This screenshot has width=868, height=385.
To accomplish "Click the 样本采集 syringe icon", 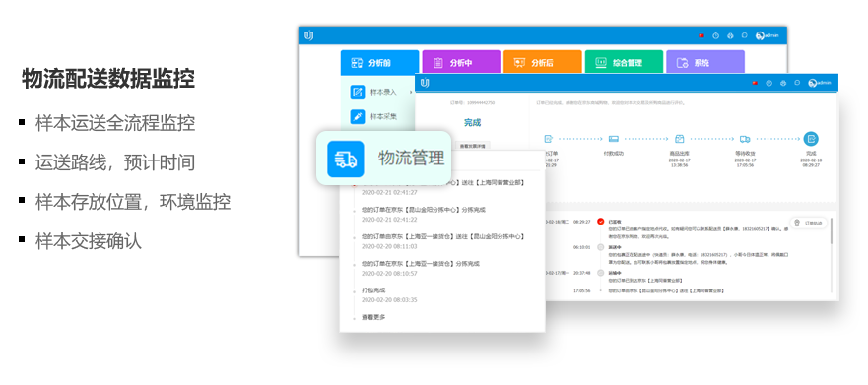I will pos(358,117).
